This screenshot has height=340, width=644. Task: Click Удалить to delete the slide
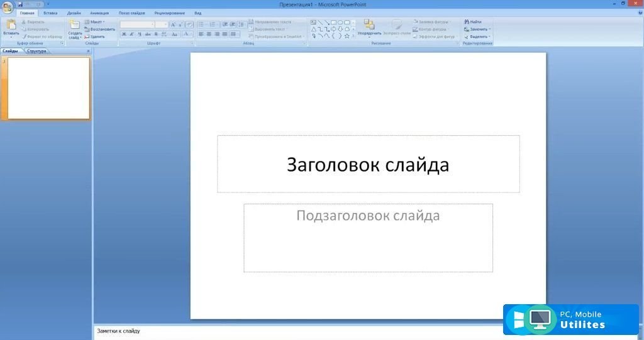coord(94,36)
